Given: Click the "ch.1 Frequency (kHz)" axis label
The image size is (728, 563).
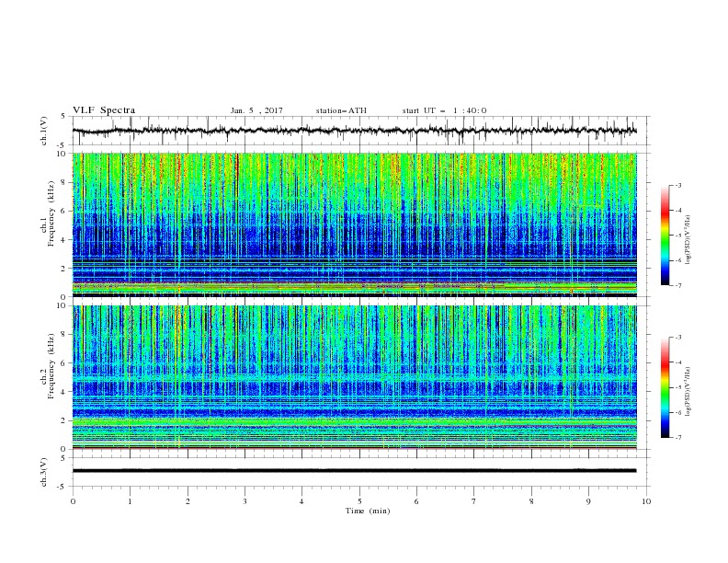Looking at the screenshot, I should pos(48,213).
